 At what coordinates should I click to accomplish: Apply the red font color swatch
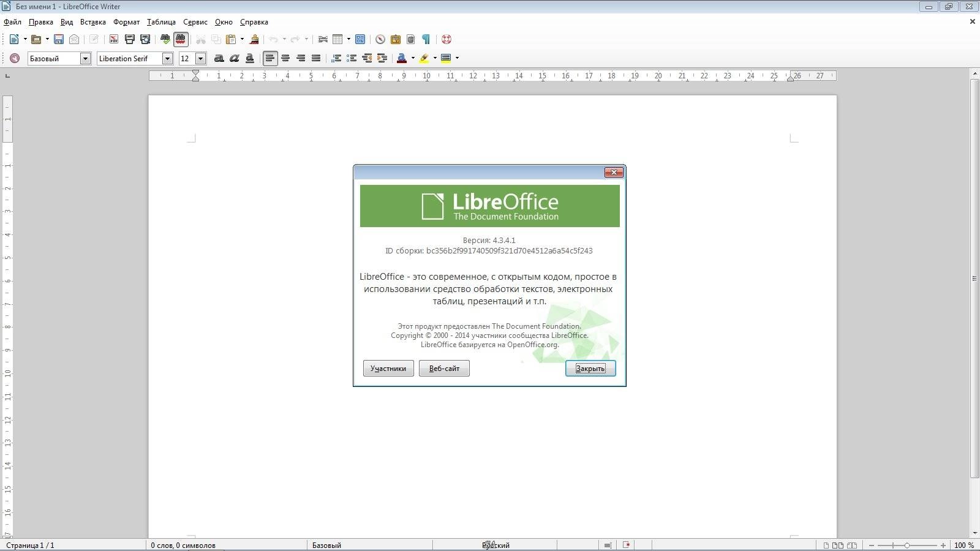point(401,58)
